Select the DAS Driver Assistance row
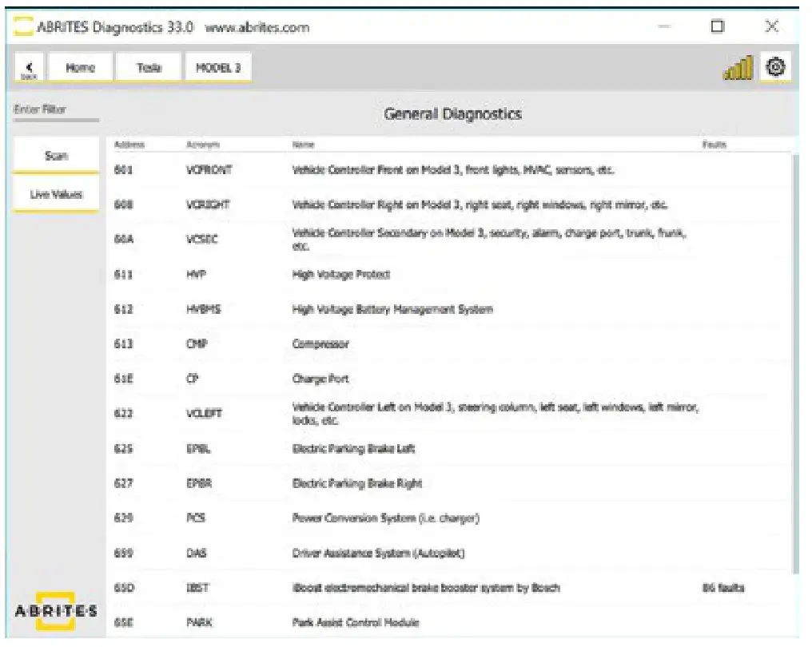This screenshot has height=647, width=812. (448, 553)
